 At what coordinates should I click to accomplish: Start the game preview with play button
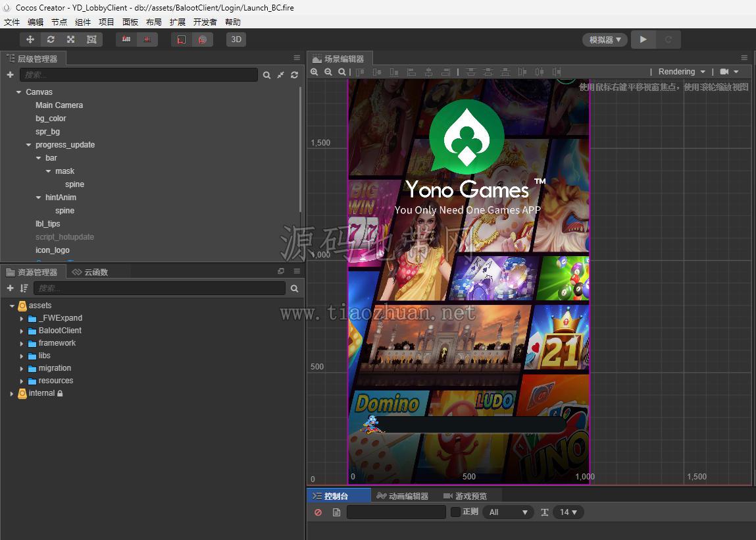pyautogui.click(x=643, y=40)
